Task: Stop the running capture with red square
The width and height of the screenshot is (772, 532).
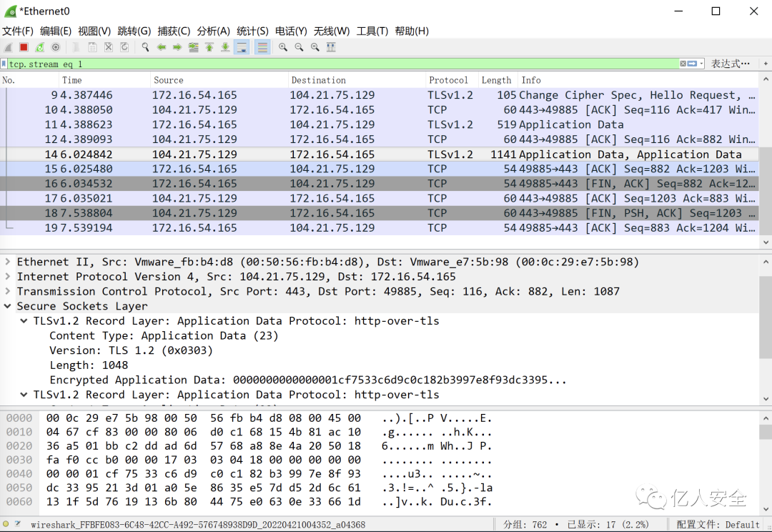Action: (x=24, y=47)
